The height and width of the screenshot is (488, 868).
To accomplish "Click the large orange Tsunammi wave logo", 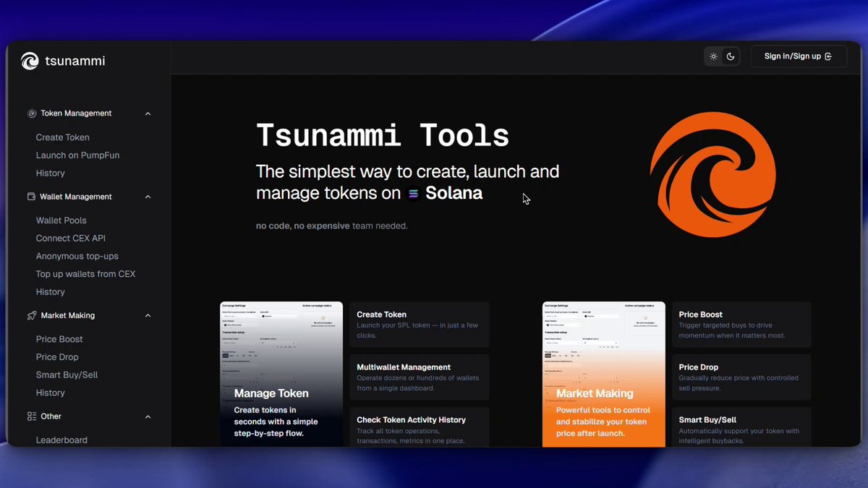I will click(x=712, y=174).
